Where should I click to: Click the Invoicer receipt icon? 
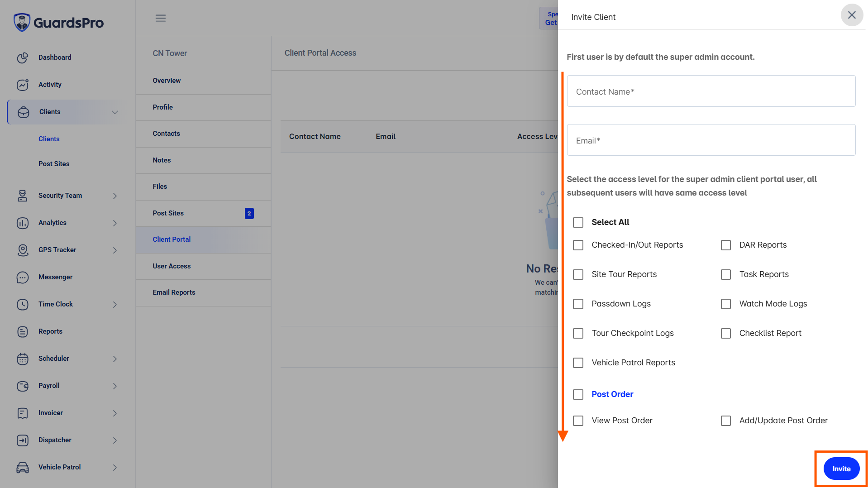click(23, 413)
